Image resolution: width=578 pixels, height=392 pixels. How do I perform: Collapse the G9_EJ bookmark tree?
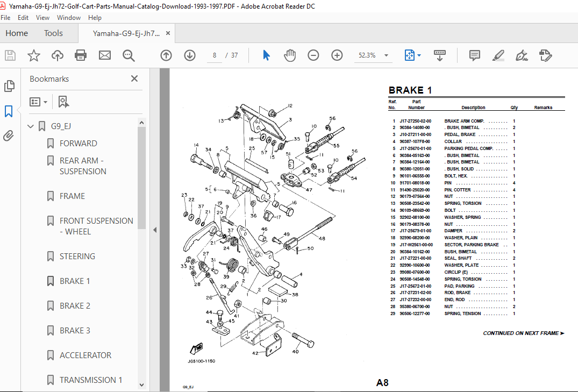tap(31, 126)
